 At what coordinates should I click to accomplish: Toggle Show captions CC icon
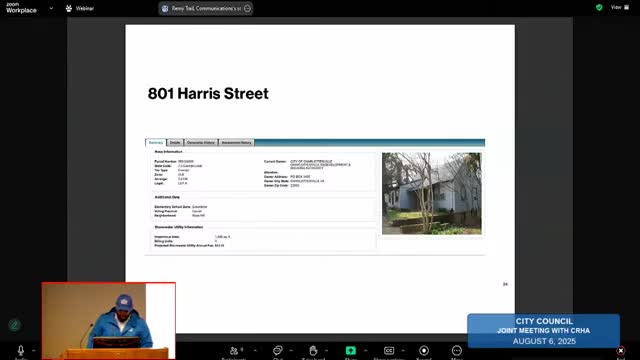(389, 351)
